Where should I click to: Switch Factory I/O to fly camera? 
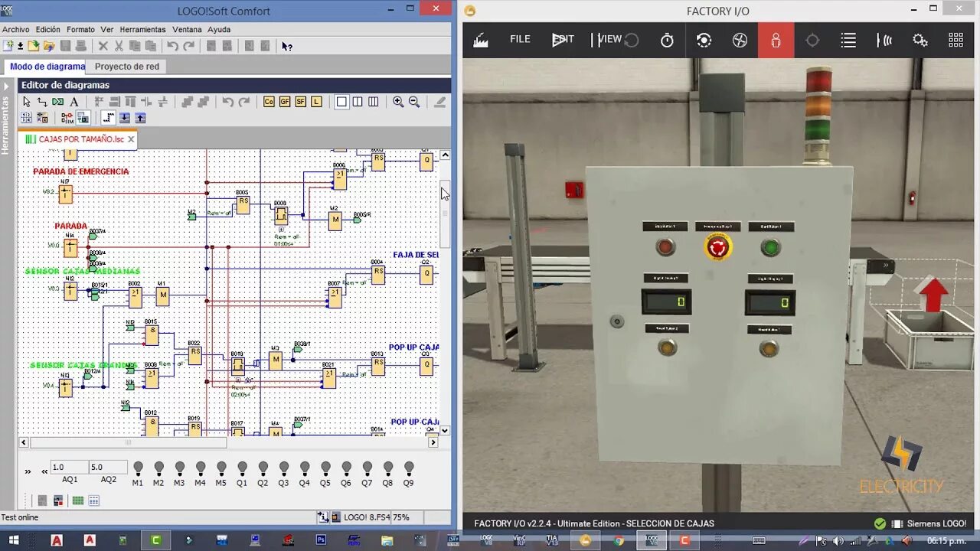pyautogui.click(x=740, y=41)
